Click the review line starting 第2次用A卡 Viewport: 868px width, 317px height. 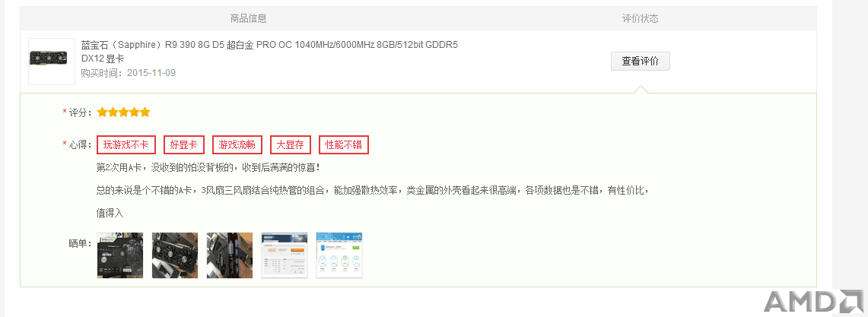pyautogui.click(x=208, y=166)
